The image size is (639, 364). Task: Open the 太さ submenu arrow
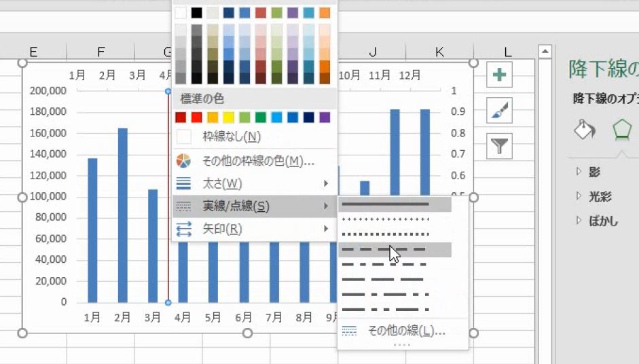tap(326, 183)
